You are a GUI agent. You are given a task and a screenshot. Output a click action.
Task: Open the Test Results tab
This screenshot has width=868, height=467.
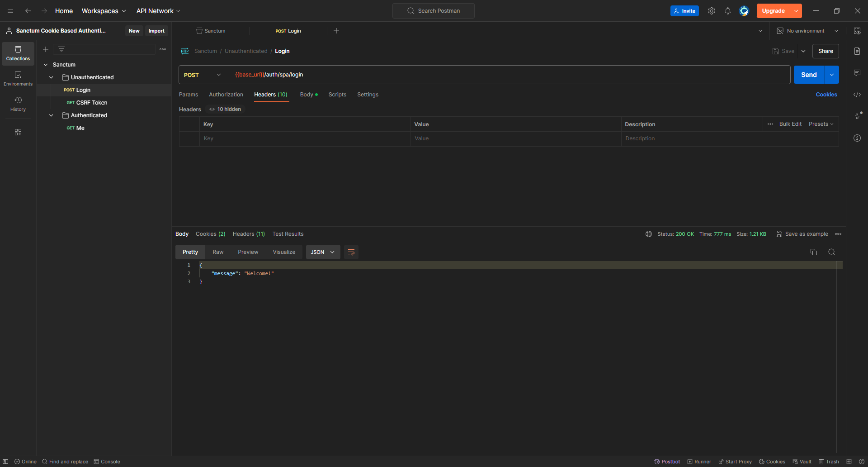[288, 234]
